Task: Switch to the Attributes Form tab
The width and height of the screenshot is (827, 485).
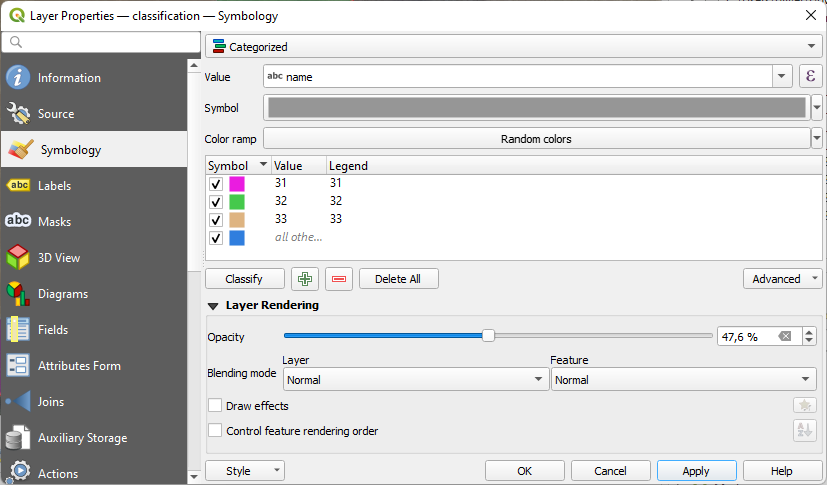Action: [79, 366]
